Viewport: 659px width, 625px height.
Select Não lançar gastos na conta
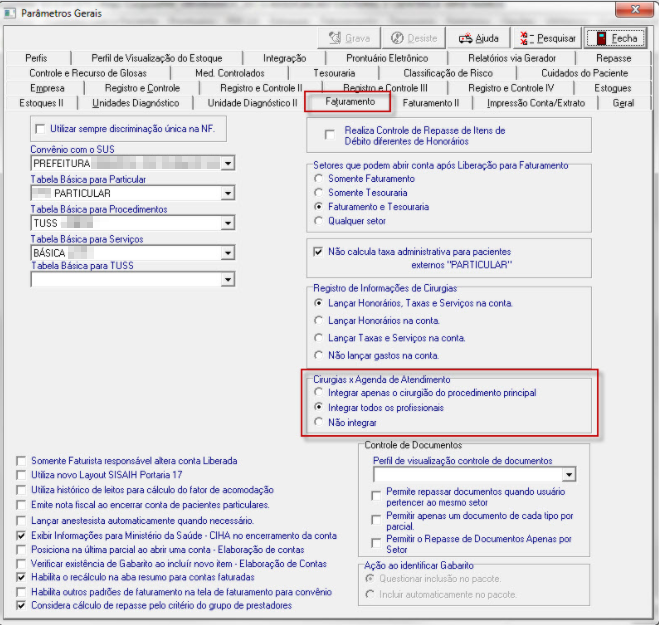point(319,355)
